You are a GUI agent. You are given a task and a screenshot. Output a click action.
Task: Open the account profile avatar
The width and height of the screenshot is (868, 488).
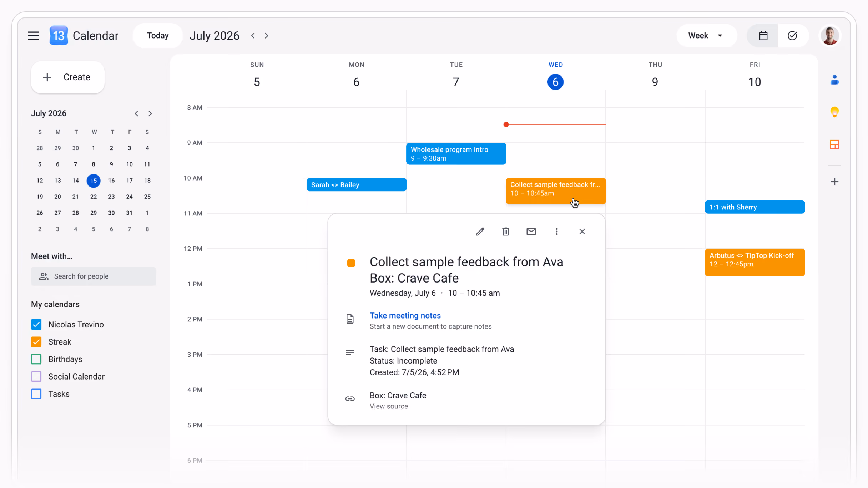(830, 36)
